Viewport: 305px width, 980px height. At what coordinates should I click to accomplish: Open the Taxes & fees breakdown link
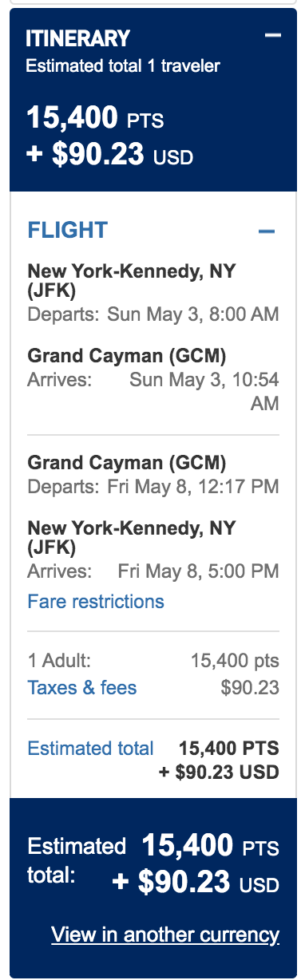(82, 687)
